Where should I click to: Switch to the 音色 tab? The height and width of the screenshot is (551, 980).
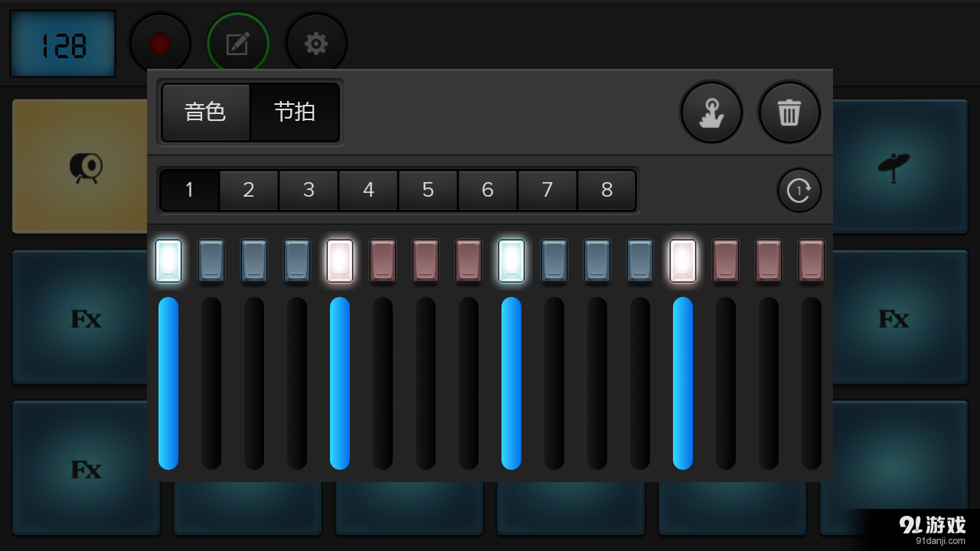pyautogui.click(x=205, y=112)
